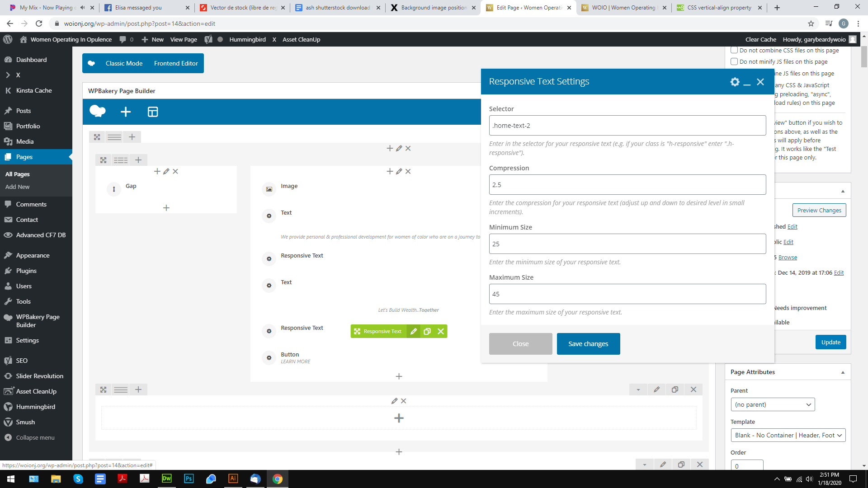Collapse the WordPress admin sidebar menu

pyautogui.click(x=30, y=437)
